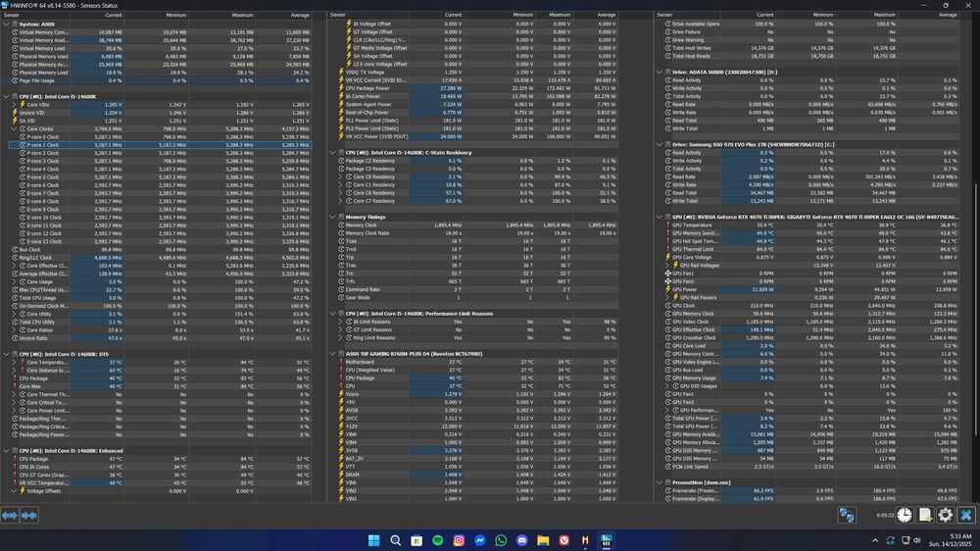This screenshot has height=551, width=980.
Task: Collapse the CPU DTS sensor group
Action: point(6,354)
